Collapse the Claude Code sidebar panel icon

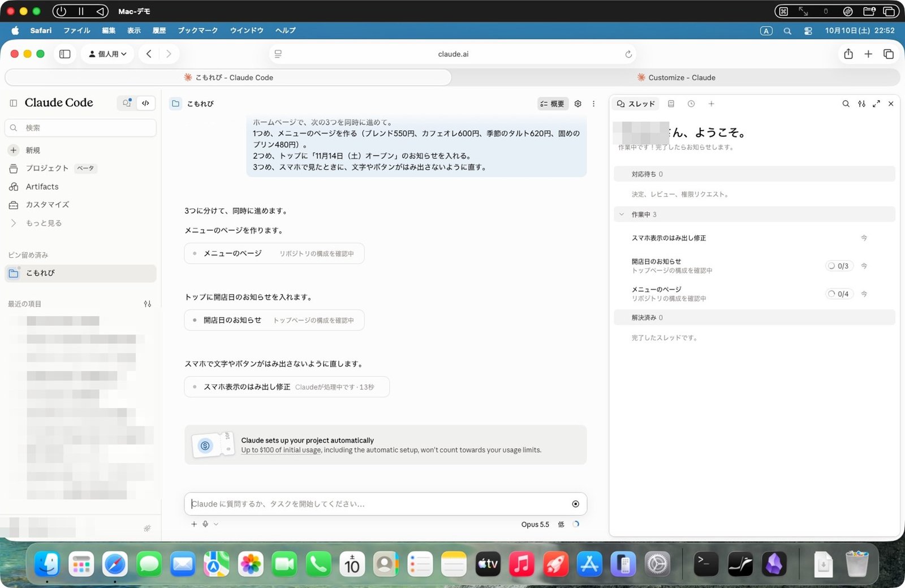14,103
